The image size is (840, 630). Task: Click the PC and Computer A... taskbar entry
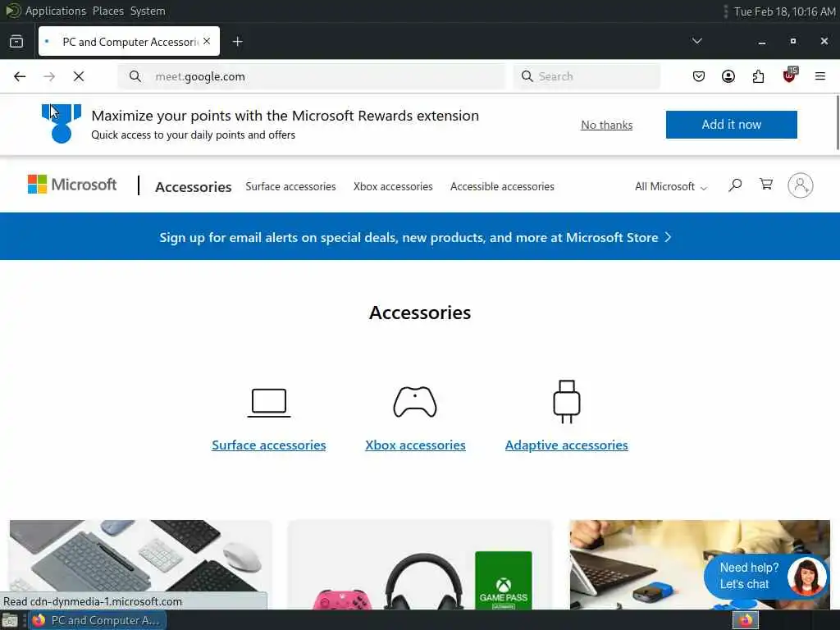pyautogui.click(x=97, y=620)
